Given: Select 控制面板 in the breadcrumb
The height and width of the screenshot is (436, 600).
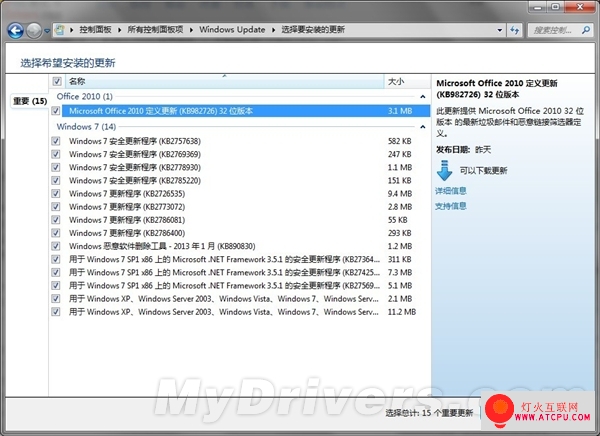Looking at the screenshot, I should [x=95, y=29].
